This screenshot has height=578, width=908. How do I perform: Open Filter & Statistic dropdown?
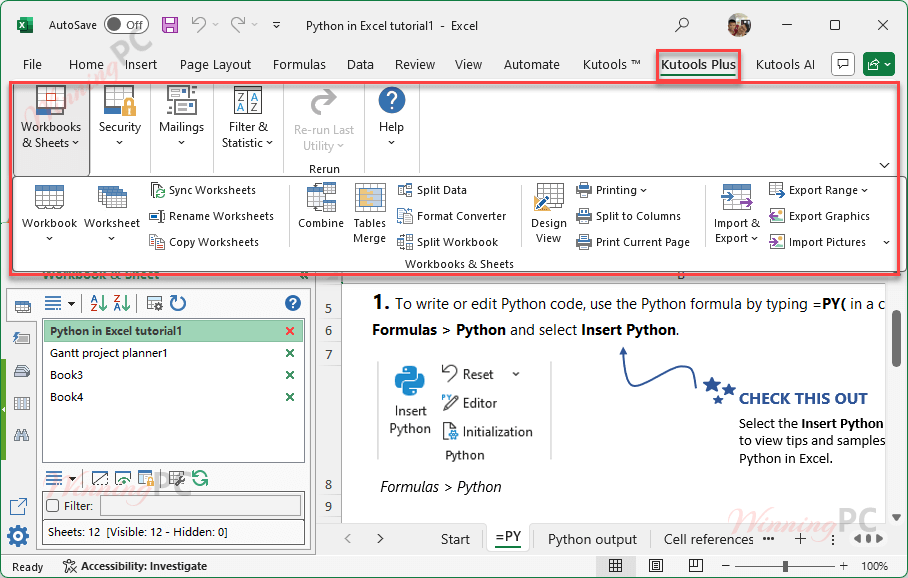coord(247,119)
